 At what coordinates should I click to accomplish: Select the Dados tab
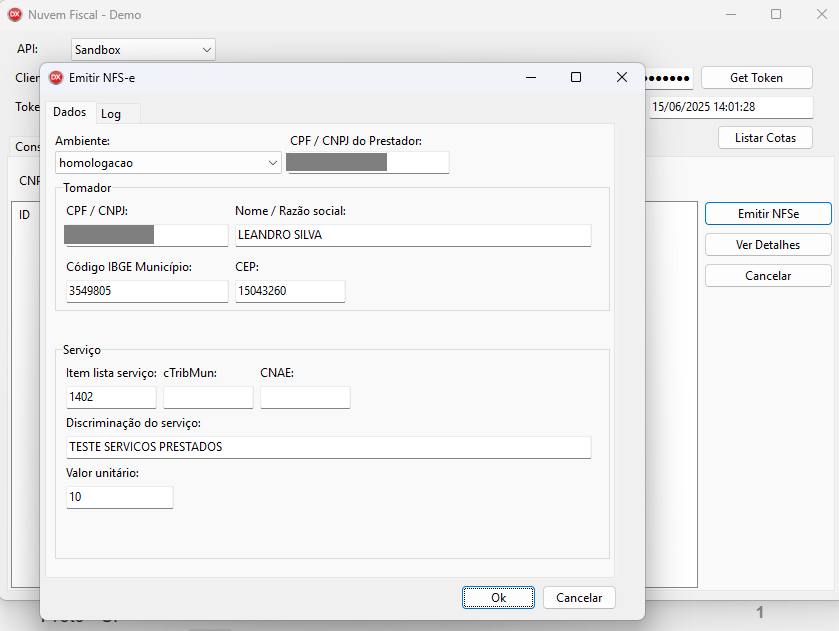(x=69, y=113)
